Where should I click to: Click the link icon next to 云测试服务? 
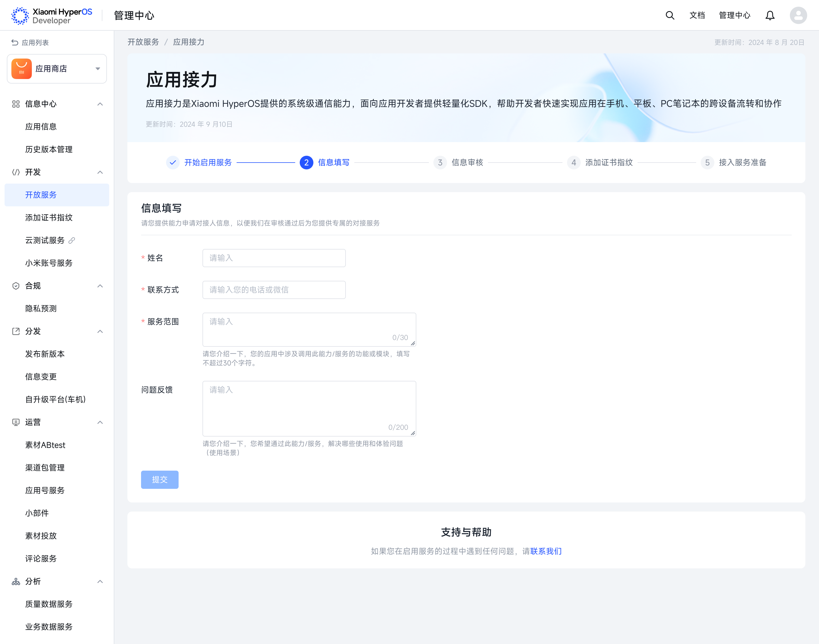tap(72, 240)
